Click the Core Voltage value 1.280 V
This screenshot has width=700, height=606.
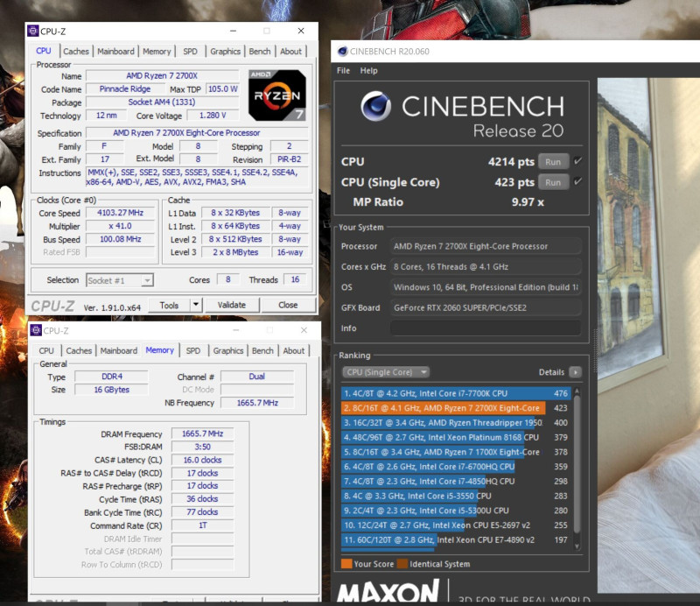[x=213, y=116]
